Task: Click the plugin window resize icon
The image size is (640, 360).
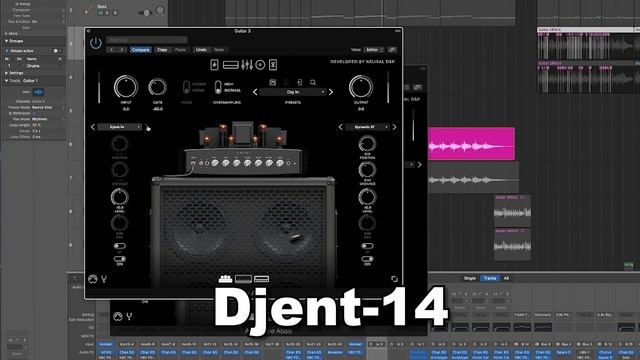Action: tap(394, 279)
